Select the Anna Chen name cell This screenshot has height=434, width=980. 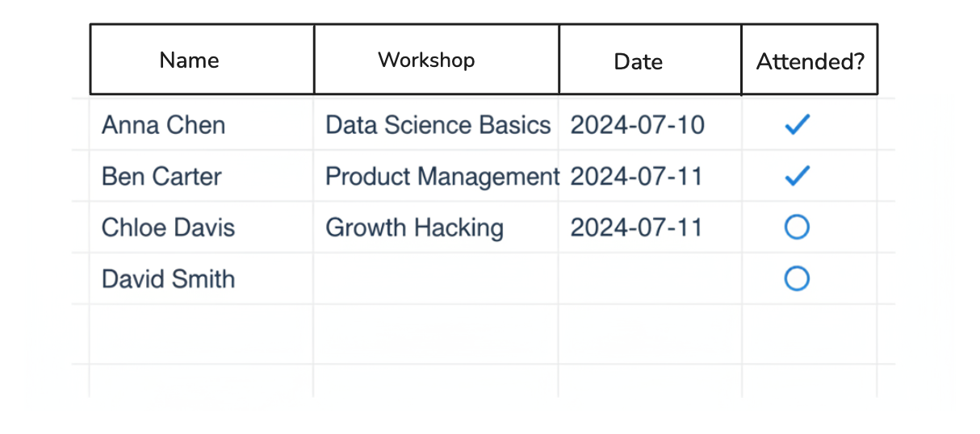click(164, 125)
